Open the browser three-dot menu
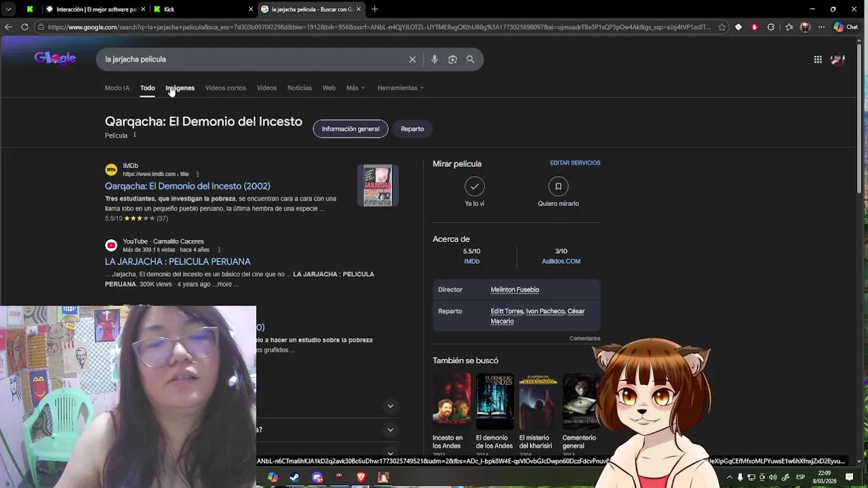The width and height of the screenshot is (868, 488). (x=821, y=27)
